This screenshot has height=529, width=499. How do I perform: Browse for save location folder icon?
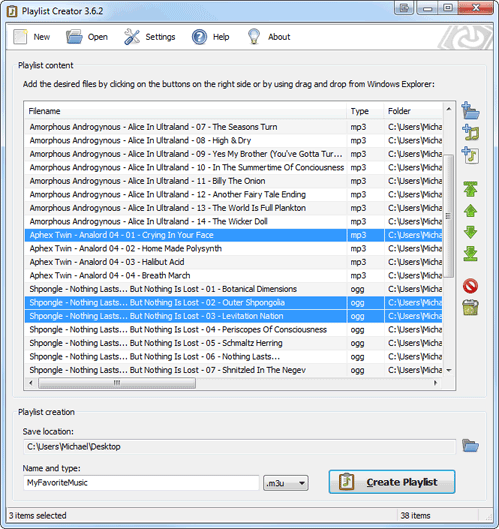coord(470,446)
